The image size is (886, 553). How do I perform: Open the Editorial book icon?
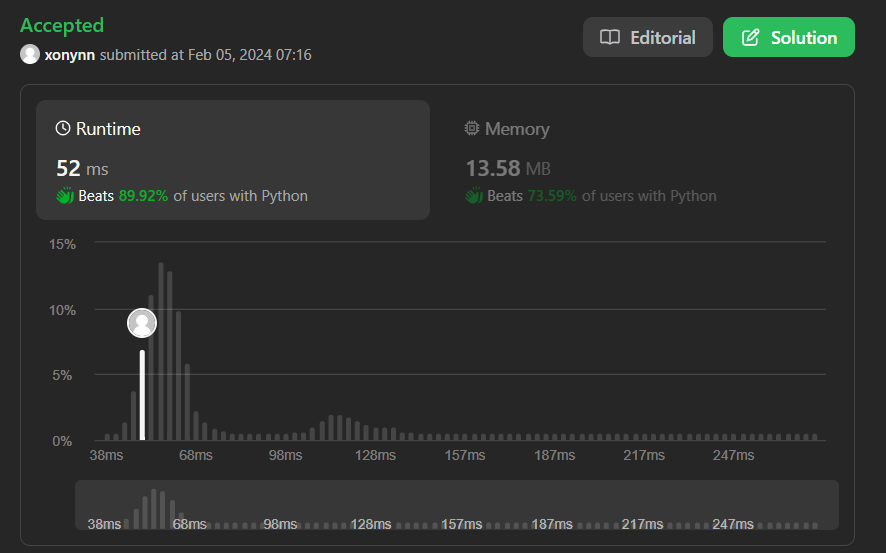[x=610, y=37]
